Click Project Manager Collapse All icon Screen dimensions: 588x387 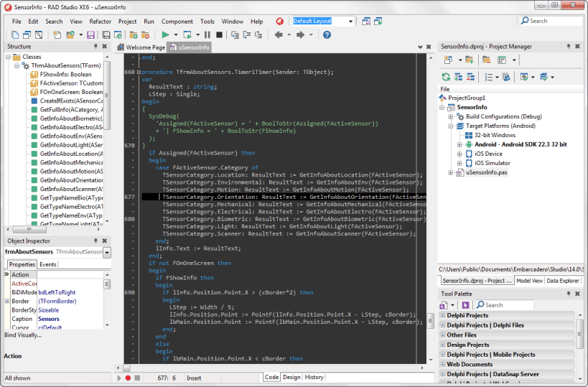pyautogui.click(x=470, y=77)
